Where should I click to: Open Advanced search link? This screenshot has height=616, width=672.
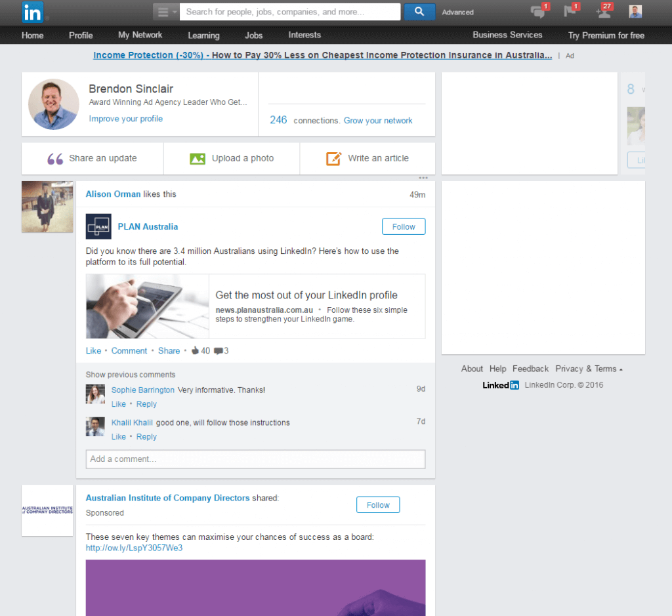click(x=457, y=12)
